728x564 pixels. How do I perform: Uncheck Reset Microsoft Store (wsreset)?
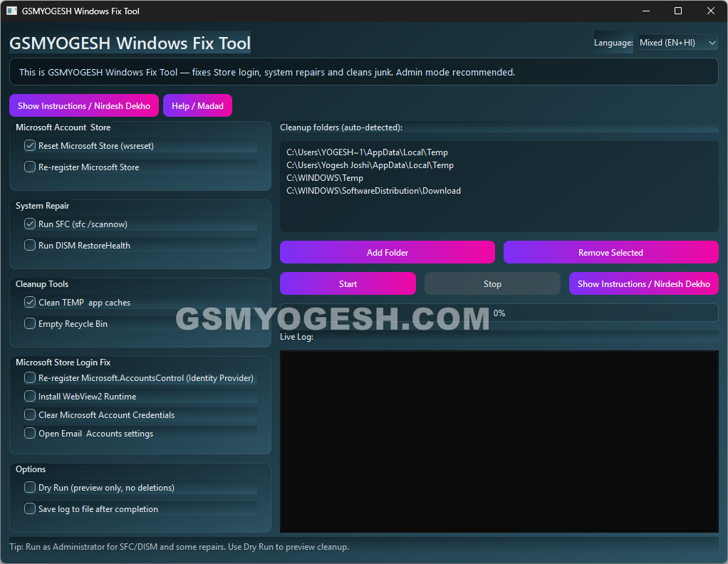tap(30, 145)
